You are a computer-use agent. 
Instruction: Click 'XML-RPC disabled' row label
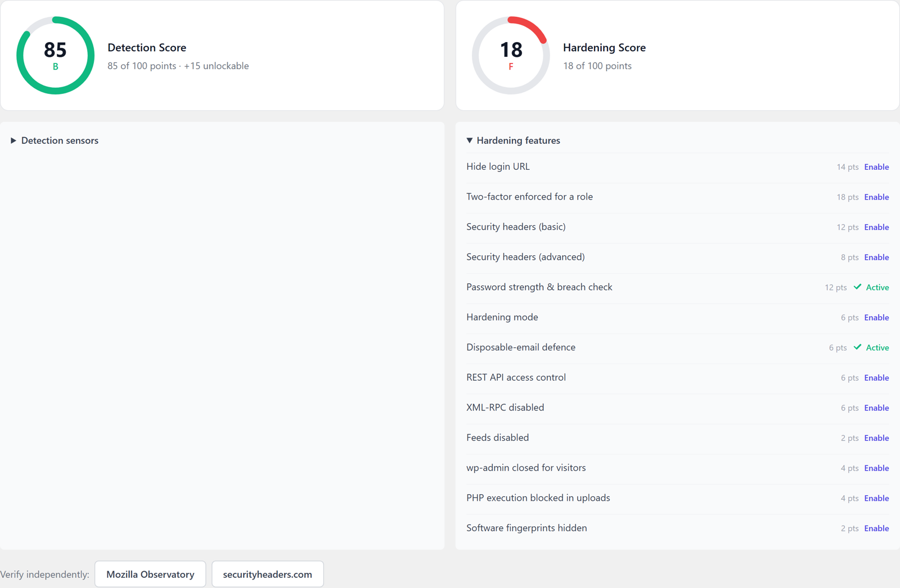click(x=505, y=408)
